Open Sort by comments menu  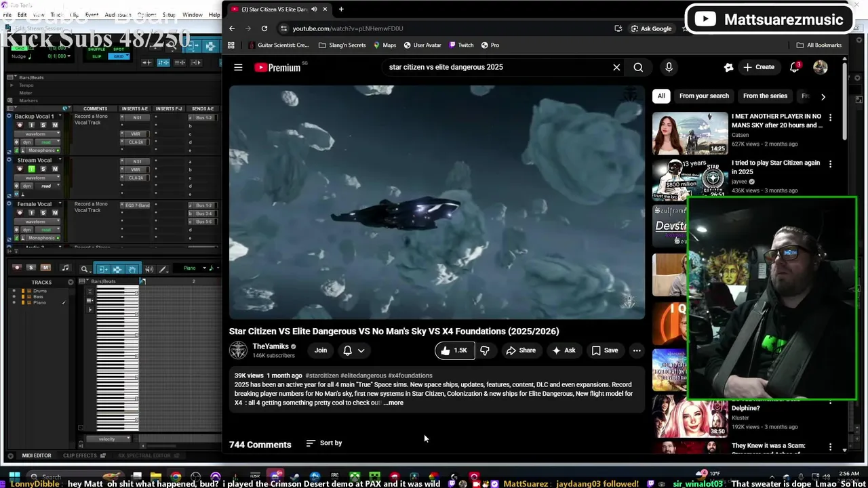324,443
